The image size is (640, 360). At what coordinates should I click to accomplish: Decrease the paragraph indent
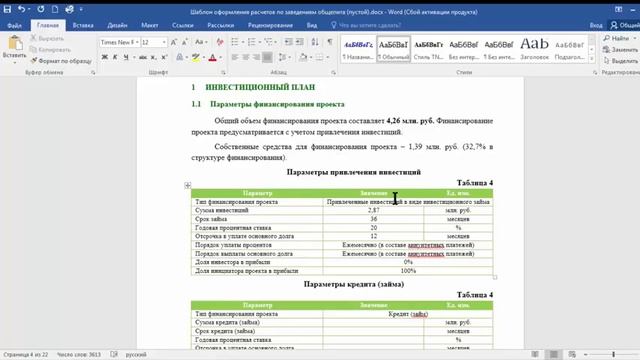[x=289, y=42]
